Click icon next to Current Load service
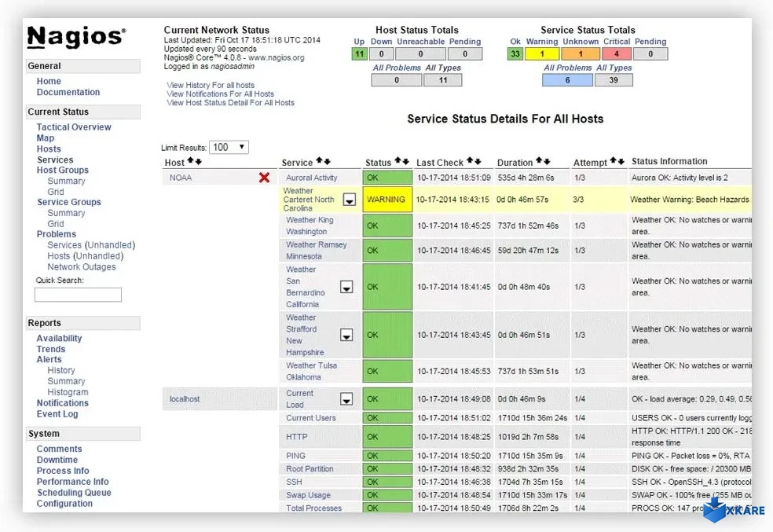The height and width of the screenshot is (532, 773). pos(346,399)
